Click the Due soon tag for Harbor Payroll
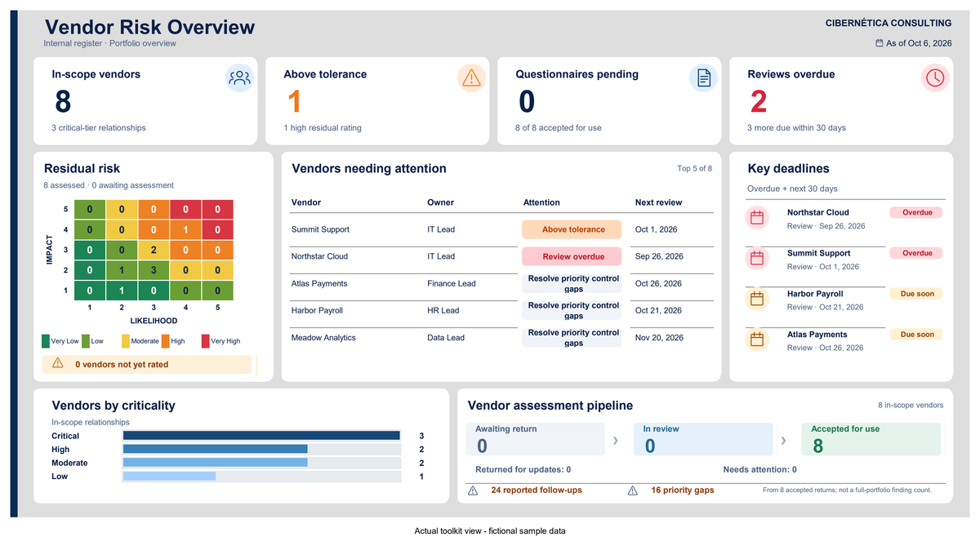The width and height of the screenshot is (980, 546). click(x=916, y=294)
